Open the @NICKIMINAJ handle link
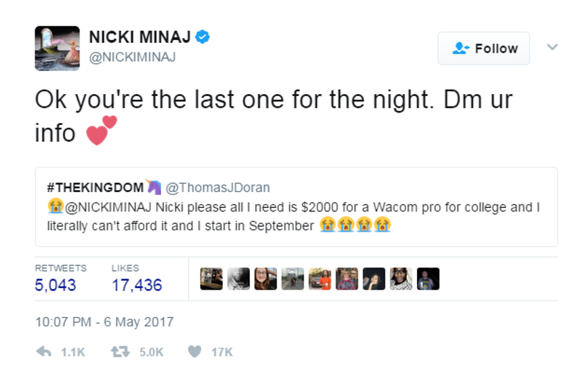The width and height of the screenshot is (588, 387). (x=132, y=57)
